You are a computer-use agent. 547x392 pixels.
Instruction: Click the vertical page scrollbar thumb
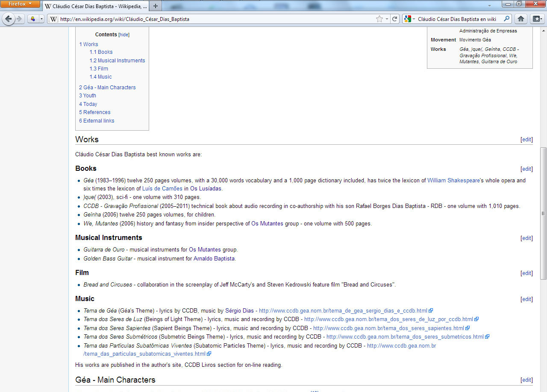543,214
